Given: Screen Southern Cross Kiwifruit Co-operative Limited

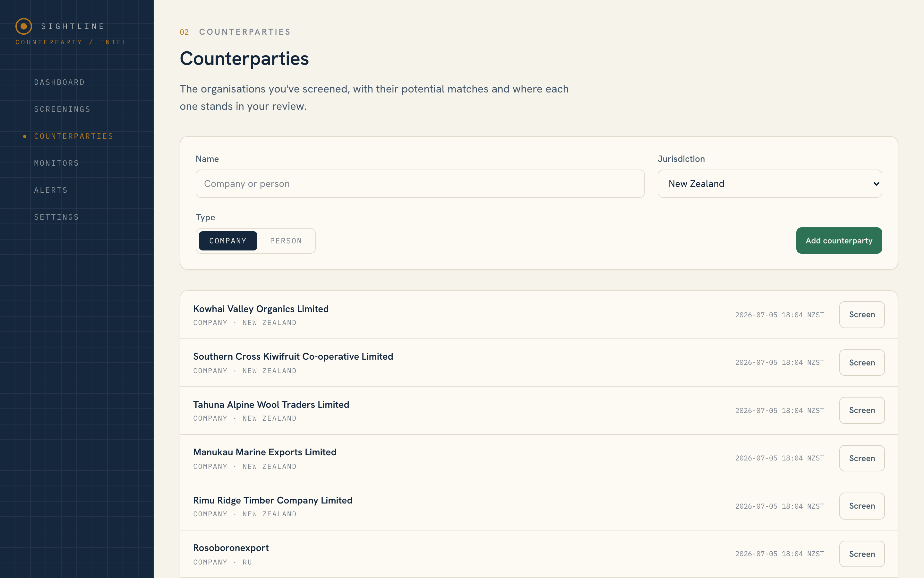Looking at the screenshot, I should [x=862, y=363].
